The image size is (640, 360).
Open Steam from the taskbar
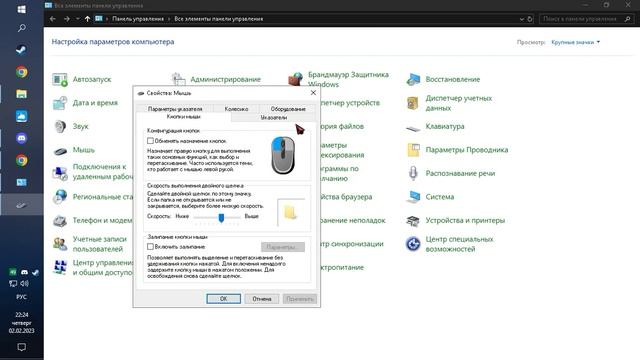click(x=22, y=50)
